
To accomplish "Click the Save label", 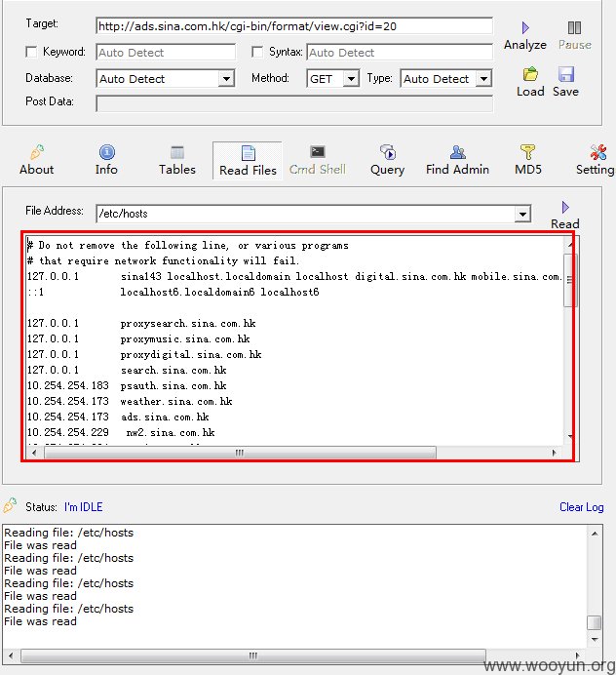I will coord(565,92).
